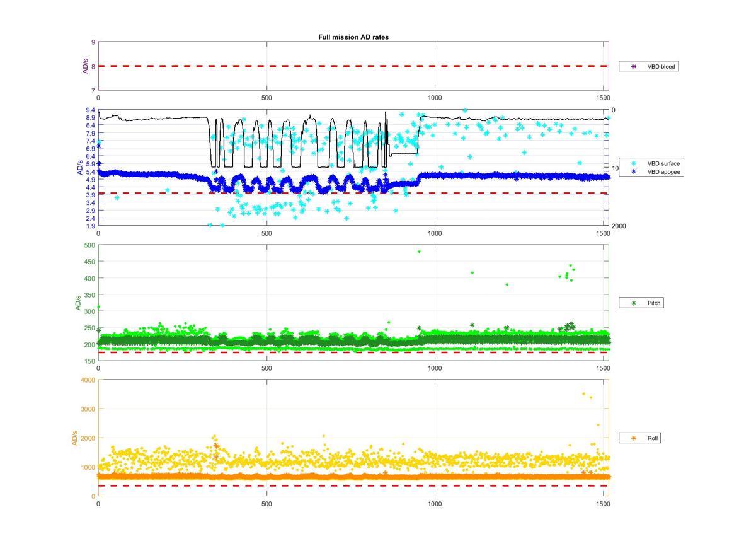The image size is (756, 558).
Task: Click the orange 'AD/s' axis label of Roll plot
Action: point(74,438)
